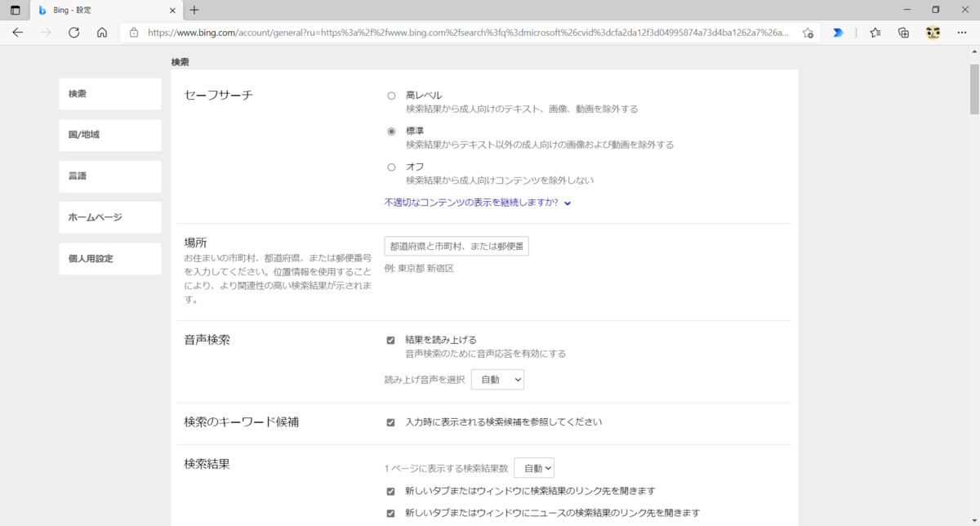
Task: Expand 不適切なコンテンツの表示を継続しますか link
Action: click(x=478, y=203)
